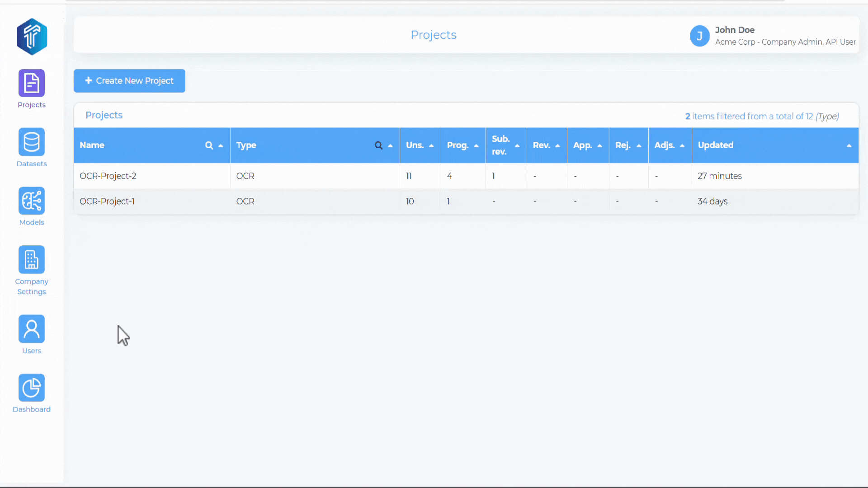Click the Projects table panel heading
868x488 pixels.
point(104,115)
